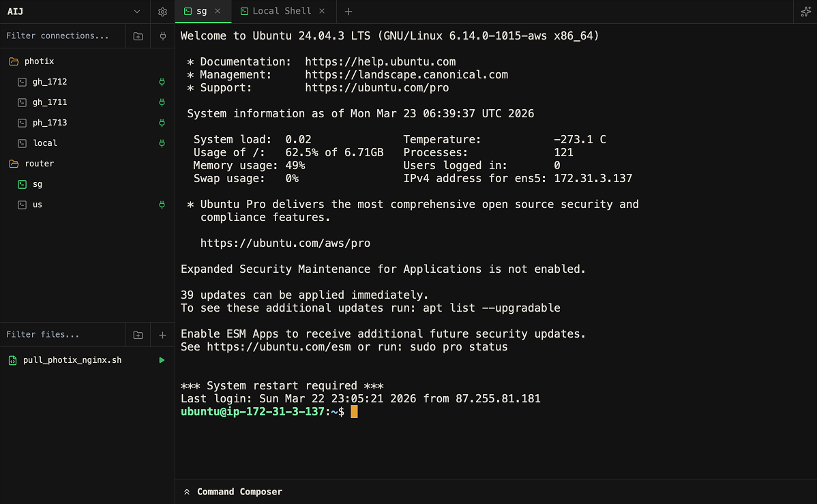817x504 pixels.
Task: Open the AIJ workspace dropdown
Action: 136,12
